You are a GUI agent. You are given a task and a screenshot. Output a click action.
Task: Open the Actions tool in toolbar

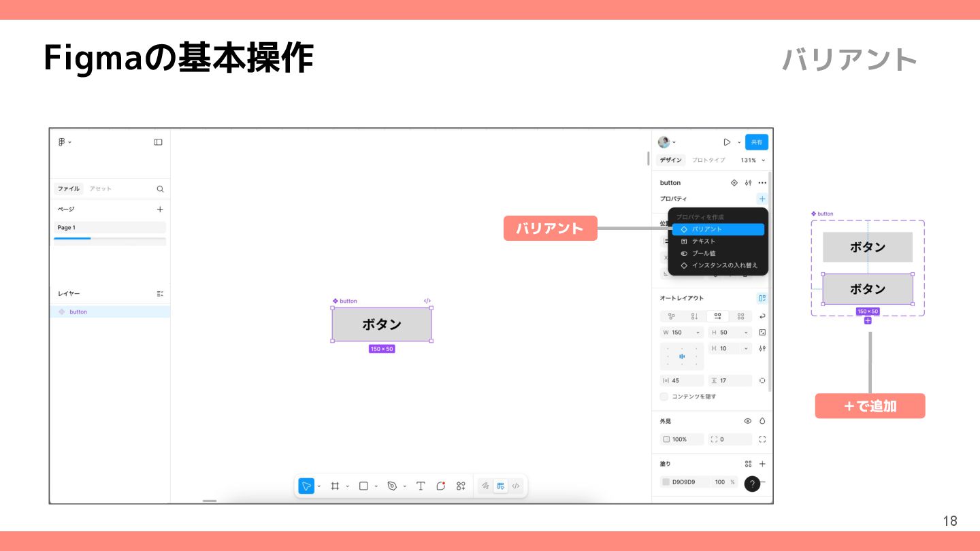(461, 486)
